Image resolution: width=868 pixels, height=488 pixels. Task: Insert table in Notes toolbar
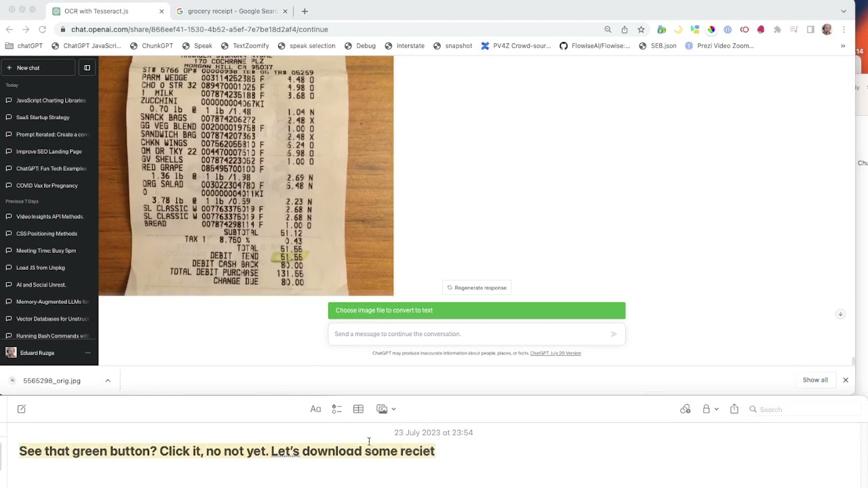358,409
